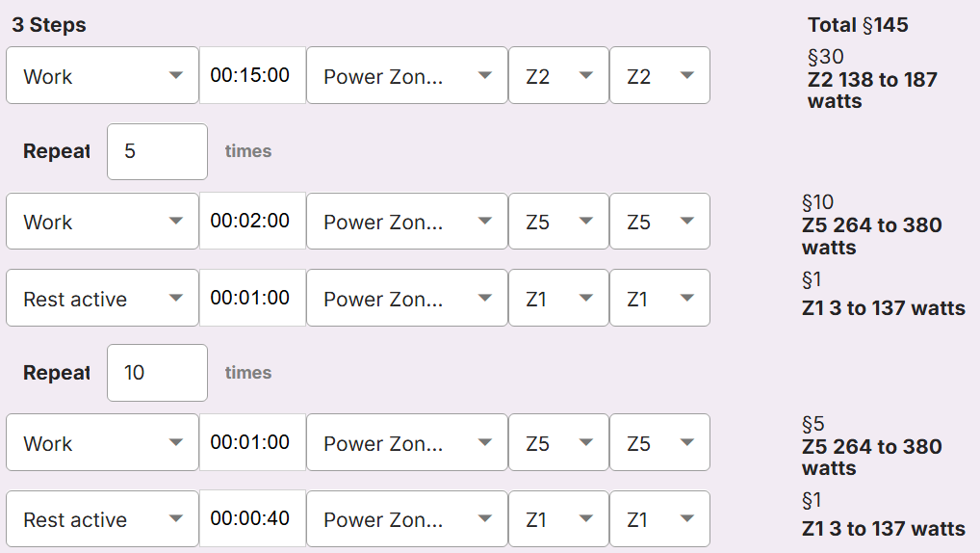
Task: Open the Work dropdown on the 2-minute step
Action: [102, 222]
